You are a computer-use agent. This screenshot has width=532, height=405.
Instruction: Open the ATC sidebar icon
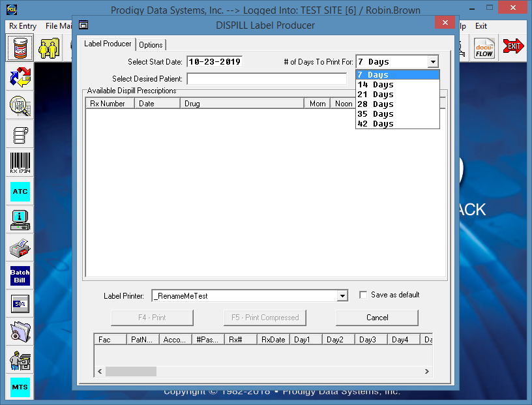coord(20,192)
